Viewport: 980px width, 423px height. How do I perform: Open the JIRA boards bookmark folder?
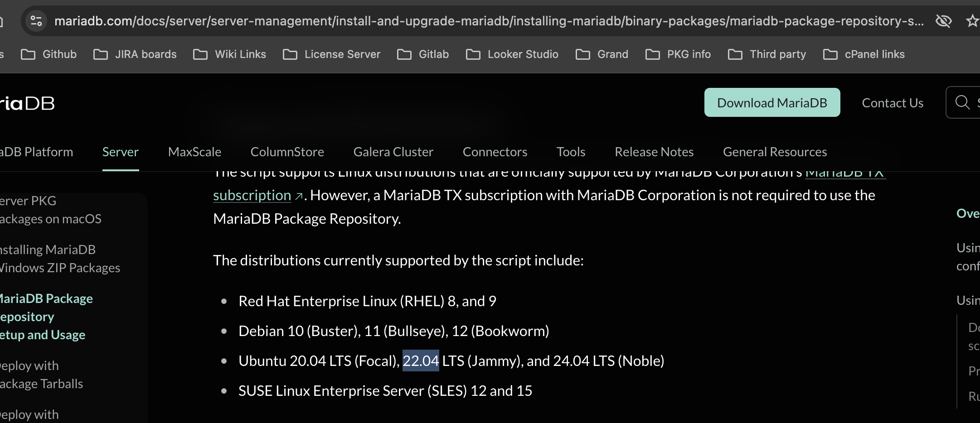click(x=135, y=54)
